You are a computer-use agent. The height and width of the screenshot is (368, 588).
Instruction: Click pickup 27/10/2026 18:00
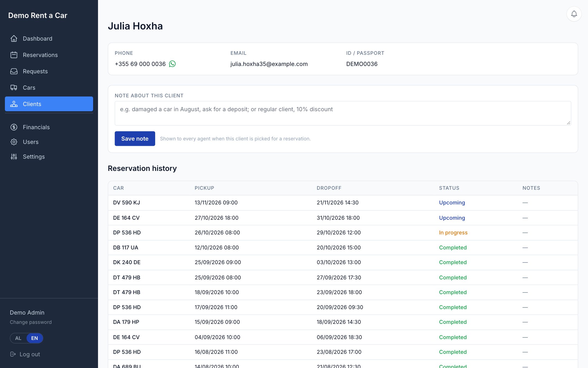(x=216, y=218)
